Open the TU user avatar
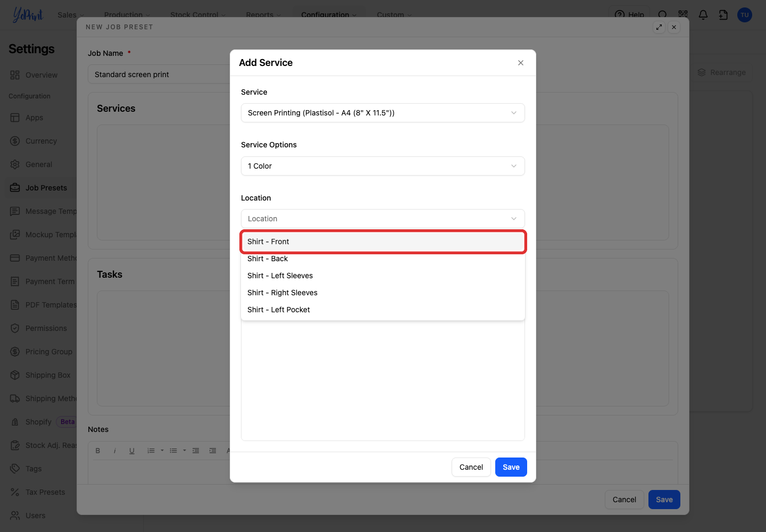The image size is (766, 532). coord(745,15)
